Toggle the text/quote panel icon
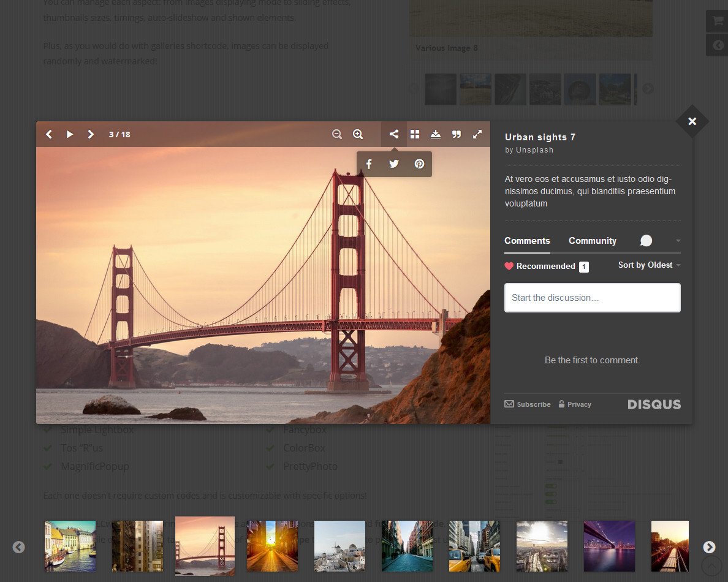The image size is (728, 582). [457, 134]
